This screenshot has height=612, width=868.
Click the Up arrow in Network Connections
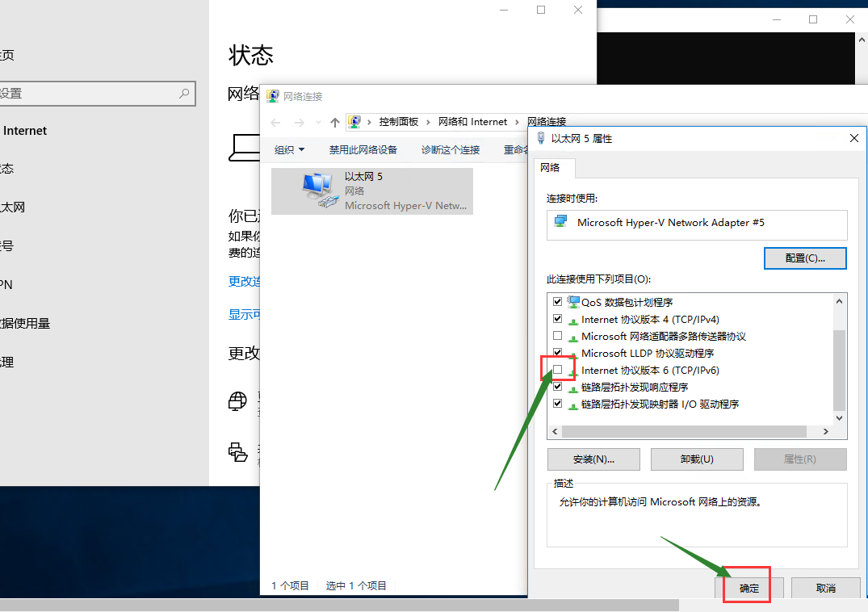click(x=335, y=123)
